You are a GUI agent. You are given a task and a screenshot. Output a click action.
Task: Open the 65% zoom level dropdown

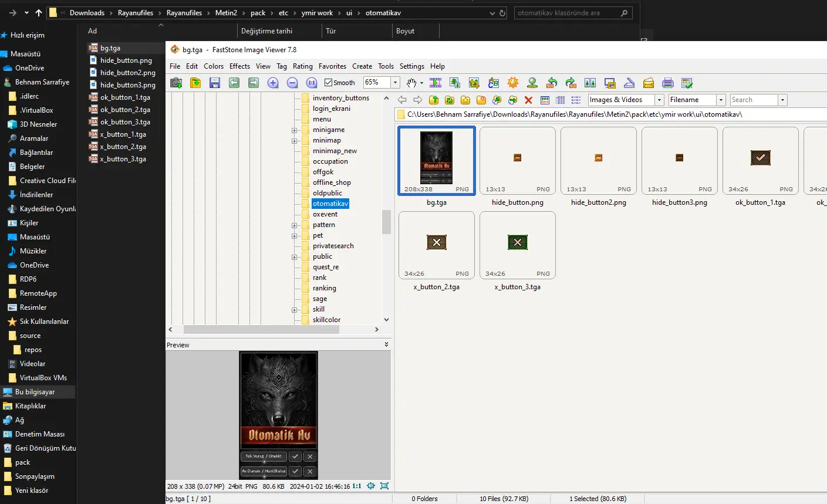pyautogui.click(x=395, y=83)
